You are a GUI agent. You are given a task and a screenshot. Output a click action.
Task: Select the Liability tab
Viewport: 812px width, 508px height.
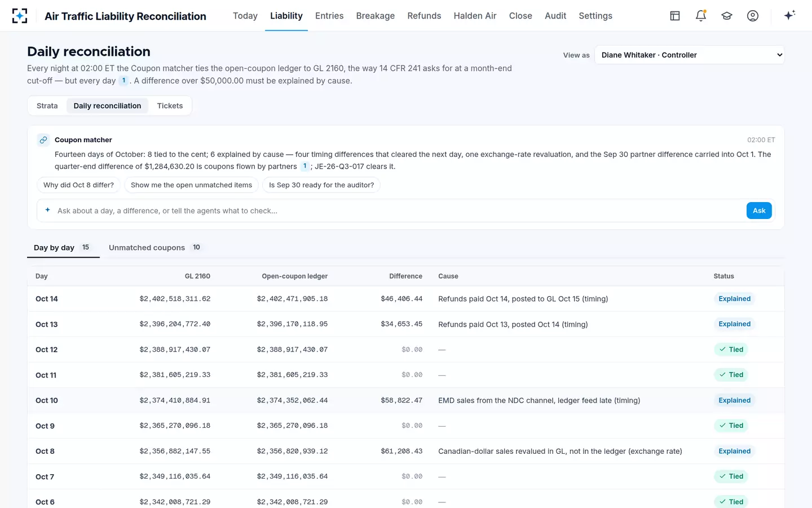pyautogui.click(x=286, y=16)
